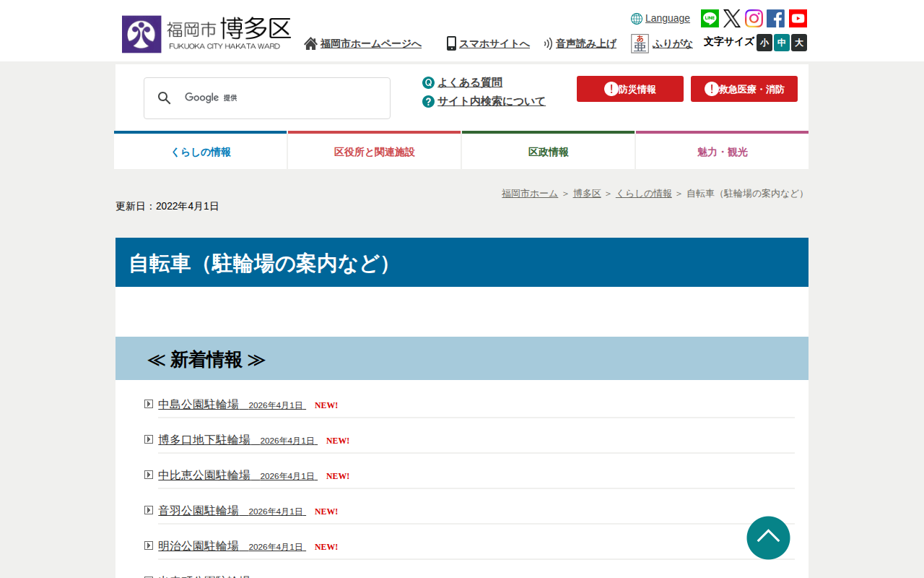
Task: Set text size to large 大
Action: click(799, 43)
